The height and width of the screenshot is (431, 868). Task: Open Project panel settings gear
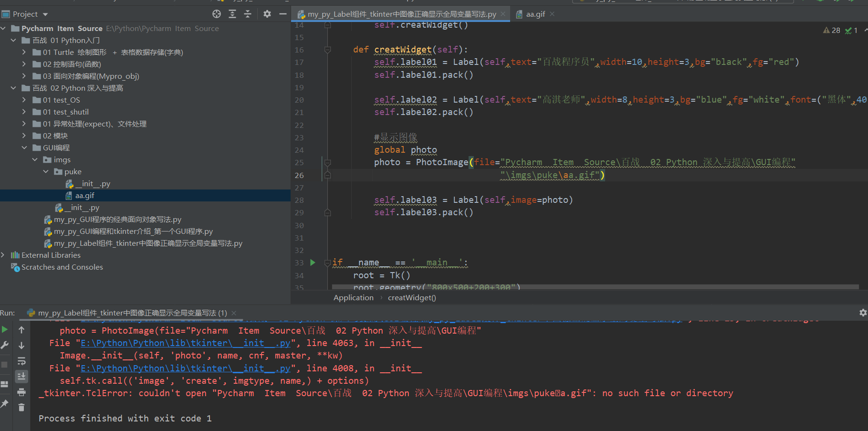[267, 14]
